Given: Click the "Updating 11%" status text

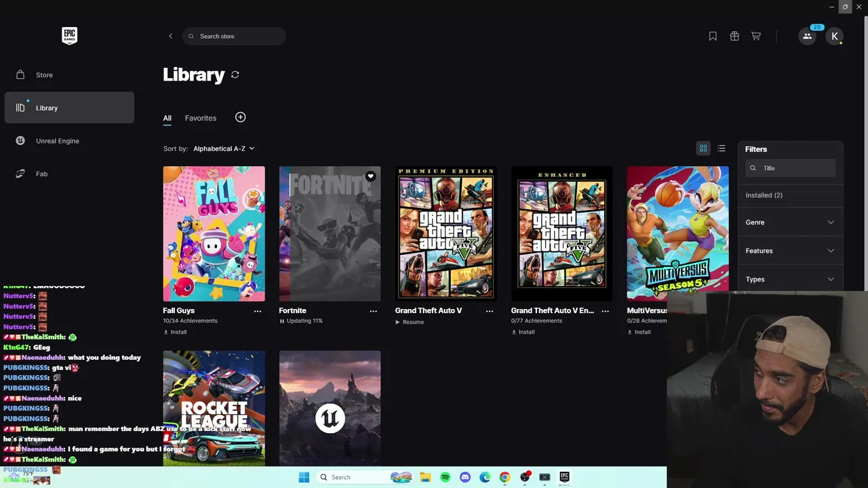Looking at the screenshot, I should pos(304,321).
